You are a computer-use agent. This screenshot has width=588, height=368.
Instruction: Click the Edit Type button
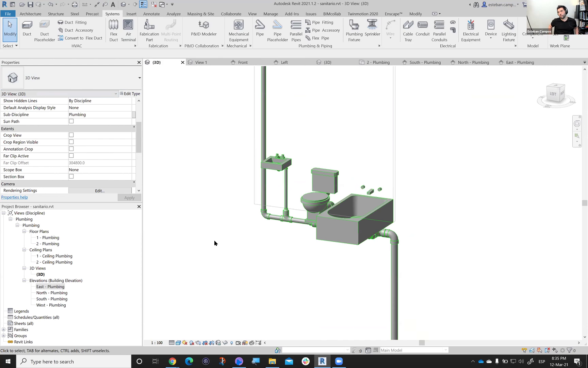tap(130, 94)
